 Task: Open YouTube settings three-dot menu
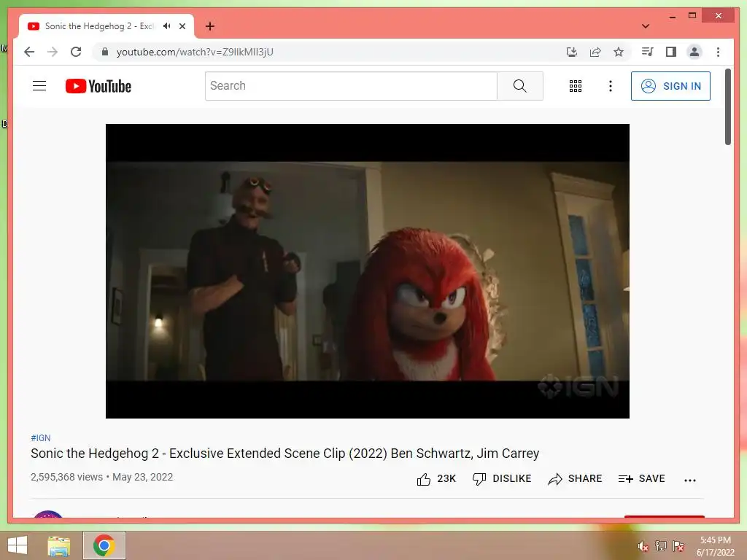click(x=611, y=86)
